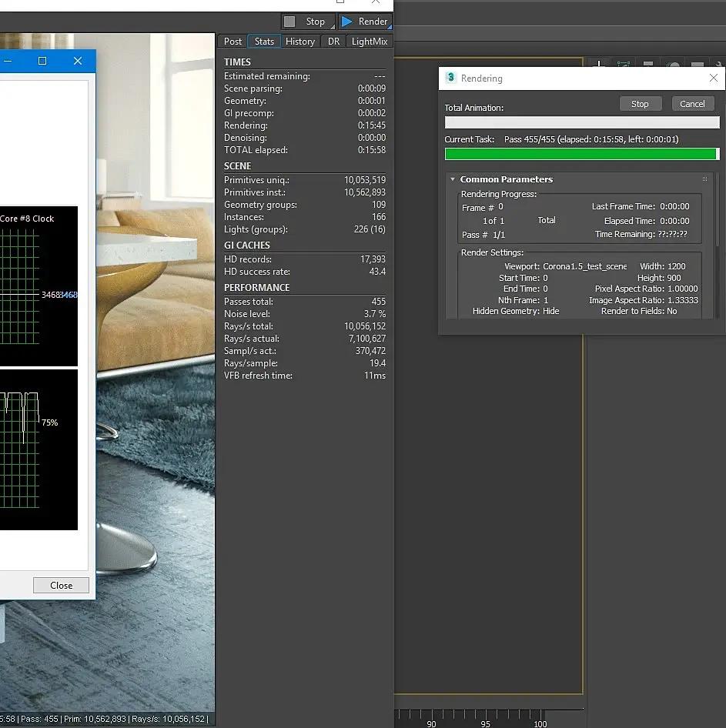Close the Rendering dialog window
Viewport: 726px width, 728px height.
pos(714,78)
